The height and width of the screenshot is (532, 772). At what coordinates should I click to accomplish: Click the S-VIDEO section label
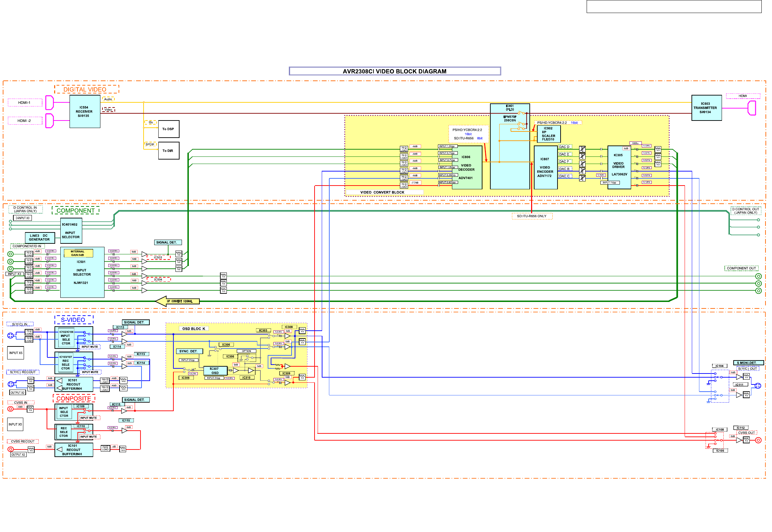click(74, 320)
